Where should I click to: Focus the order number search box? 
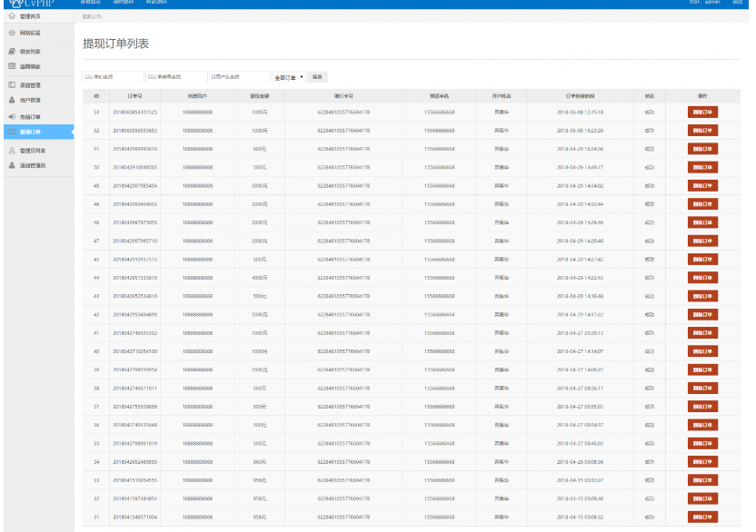tap(177, 76)
